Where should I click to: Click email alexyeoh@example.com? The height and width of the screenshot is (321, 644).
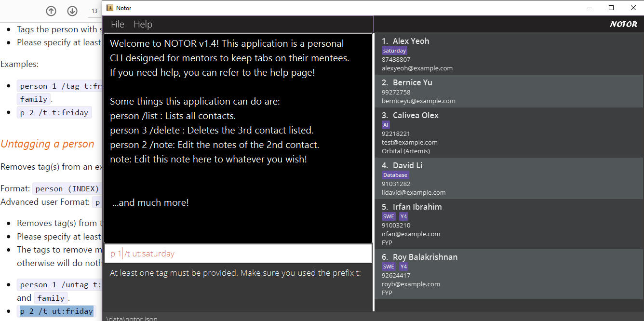pos(417,68)
